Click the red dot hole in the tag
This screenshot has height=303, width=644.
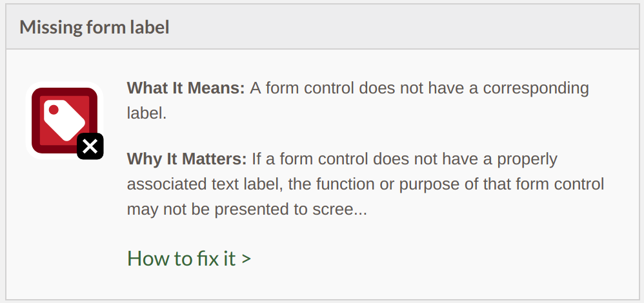(54, 110)
